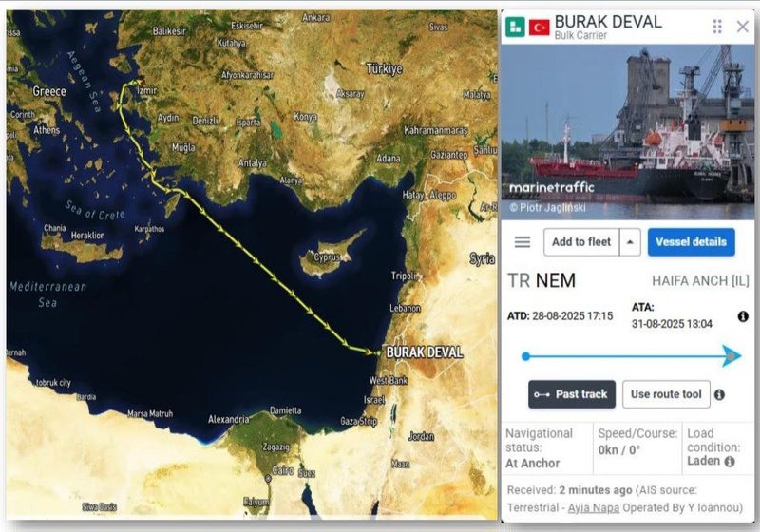Image resolution: width=760 pixels, height=532 pixels.
Task: Open the vessel photo thumbnail
Action: tap(628, 132)
